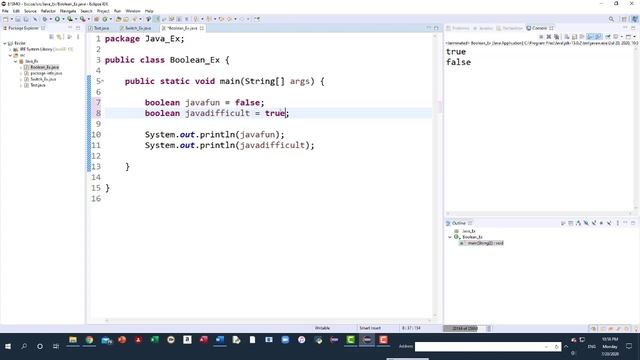
Task: Collapse all in Package Explorer
Action: [x=51, y=37]
